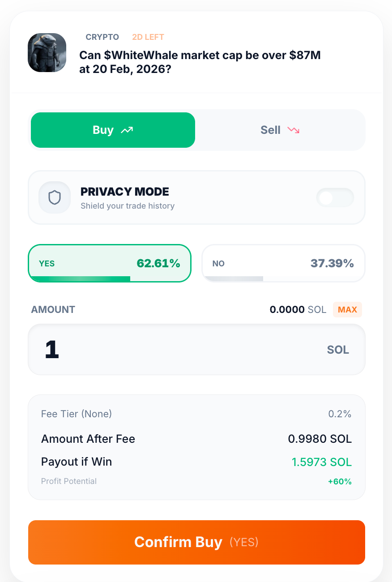
Task: Enable the Privacy Mode switch
Action: (x=335, y=197)
